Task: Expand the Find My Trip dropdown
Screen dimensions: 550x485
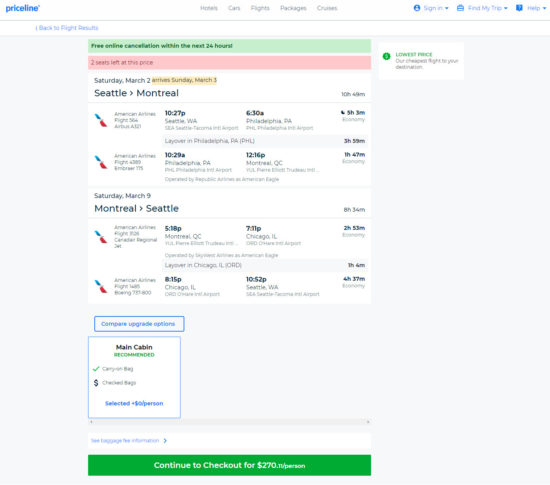Action: pos(482,8)
